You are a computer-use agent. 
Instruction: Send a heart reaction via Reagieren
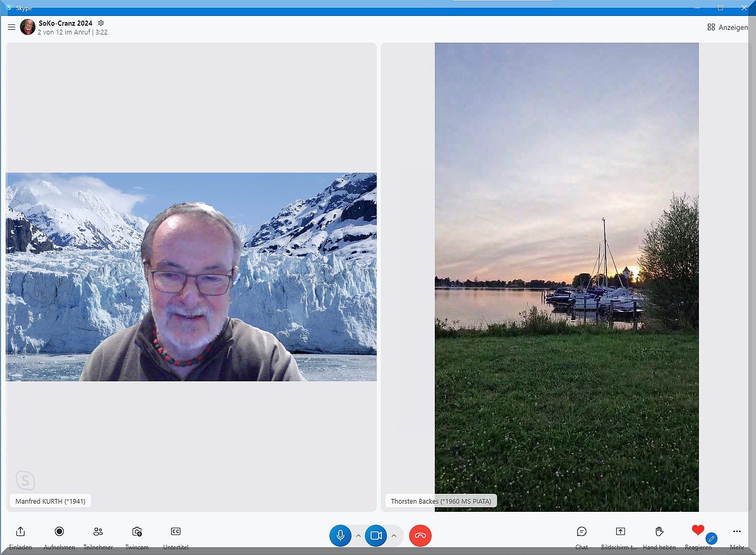pyautogui.click(x=697, y=530)
